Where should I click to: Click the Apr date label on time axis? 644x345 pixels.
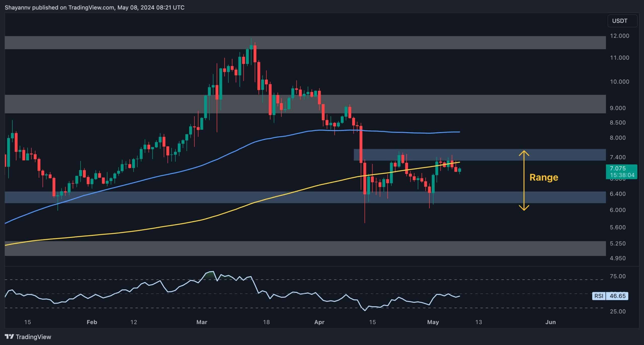(319, 322)
